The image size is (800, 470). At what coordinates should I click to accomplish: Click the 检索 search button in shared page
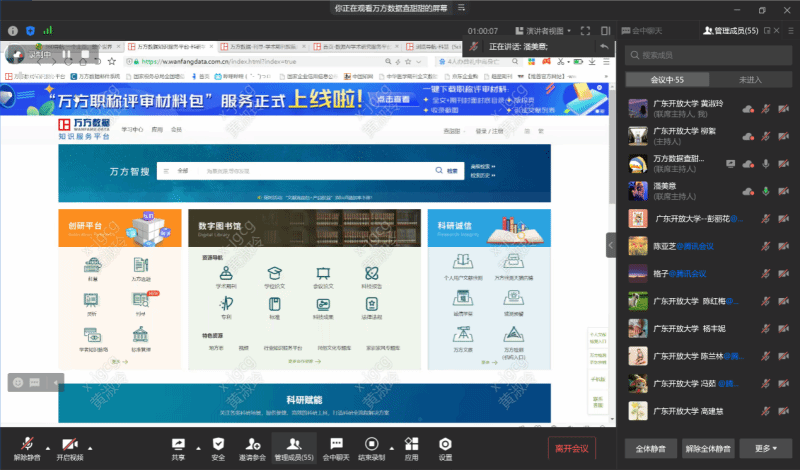447,171
